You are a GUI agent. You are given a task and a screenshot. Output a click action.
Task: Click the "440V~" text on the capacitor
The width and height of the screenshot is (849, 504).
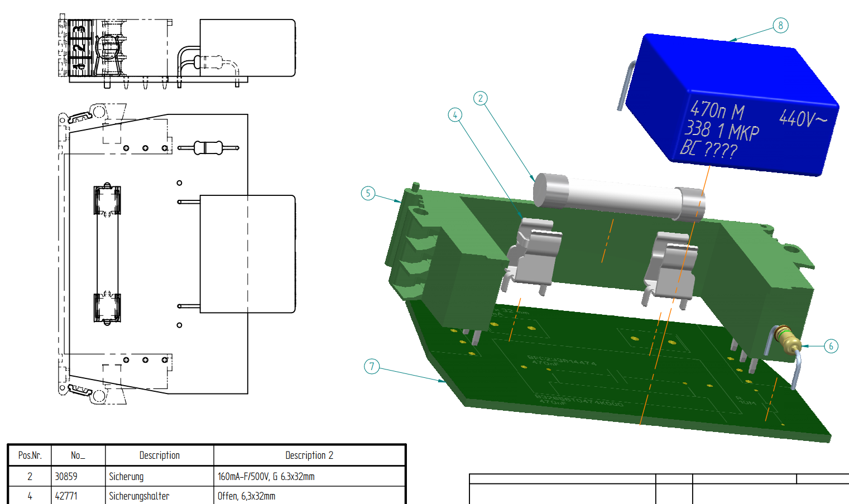[803, 118]
